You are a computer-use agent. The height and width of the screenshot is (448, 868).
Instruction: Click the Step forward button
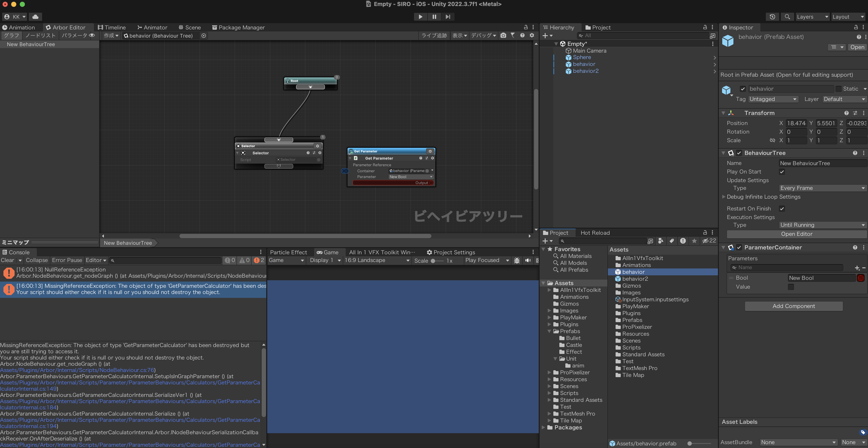click(448, 17)
